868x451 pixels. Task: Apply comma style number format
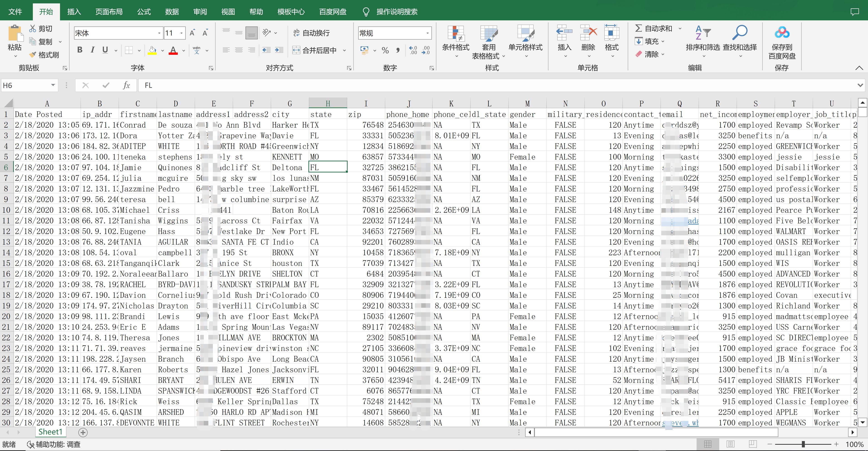tap(398, 50)
